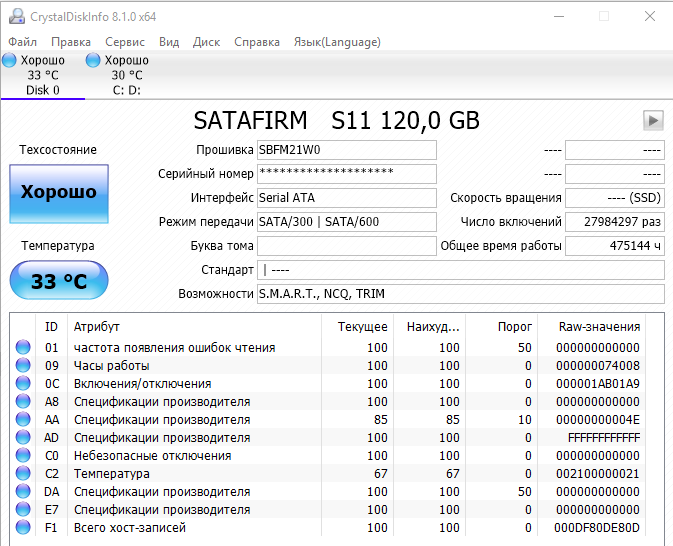Click status orb for F1 host writes row
The height and width of the screenshot is (546, 673).
pos(23,528)
